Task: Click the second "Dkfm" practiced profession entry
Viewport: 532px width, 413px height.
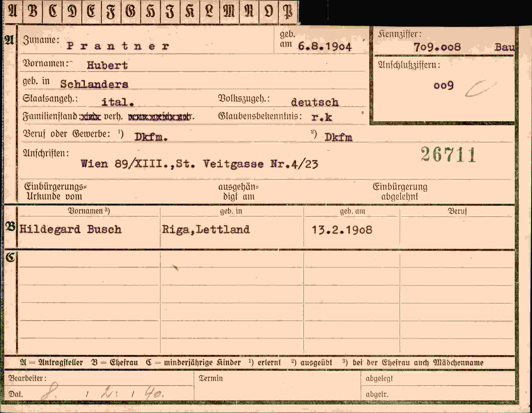Action: click(x=338, y=138)
